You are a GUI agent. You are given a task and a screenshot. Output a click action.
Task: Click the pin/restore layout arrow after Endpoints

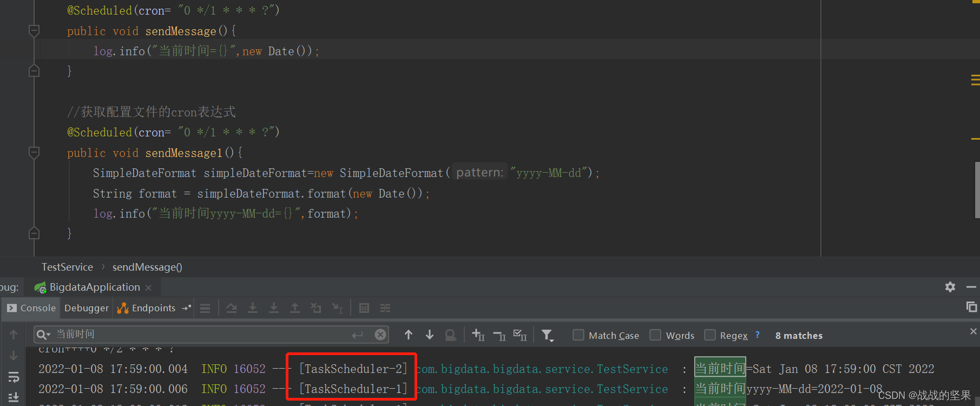187,308
